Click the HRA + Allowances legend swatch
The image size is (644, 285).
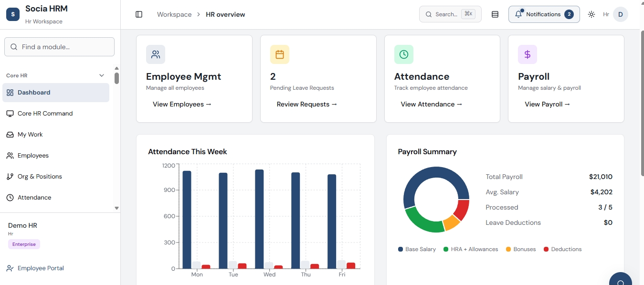tap(446, 249)
